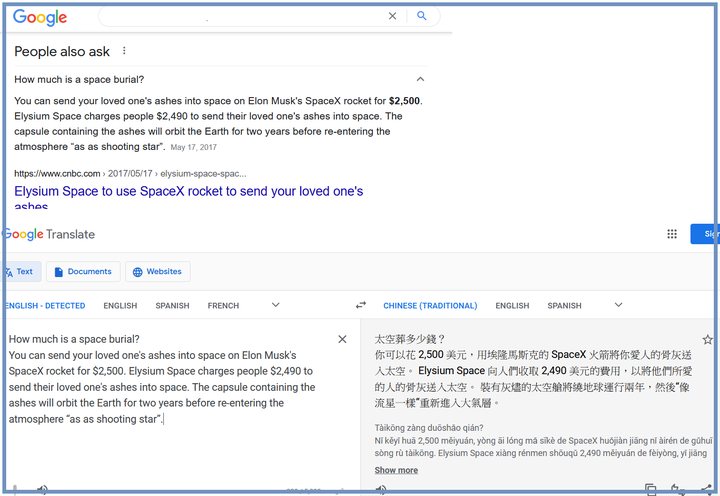The height and width of the screenshot is (496, 720).
Task: Click question 'How much is a space burial?'
Action: coord(79,79)
